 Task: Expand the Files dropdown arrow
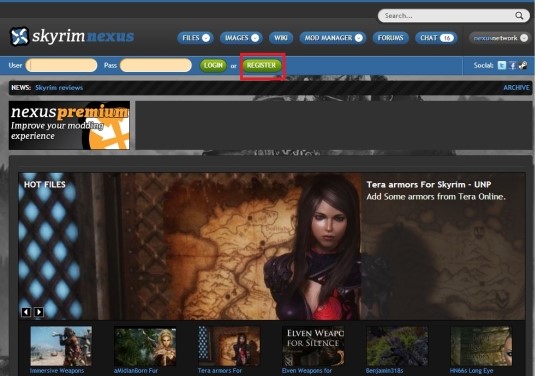(x=206, y=38)
